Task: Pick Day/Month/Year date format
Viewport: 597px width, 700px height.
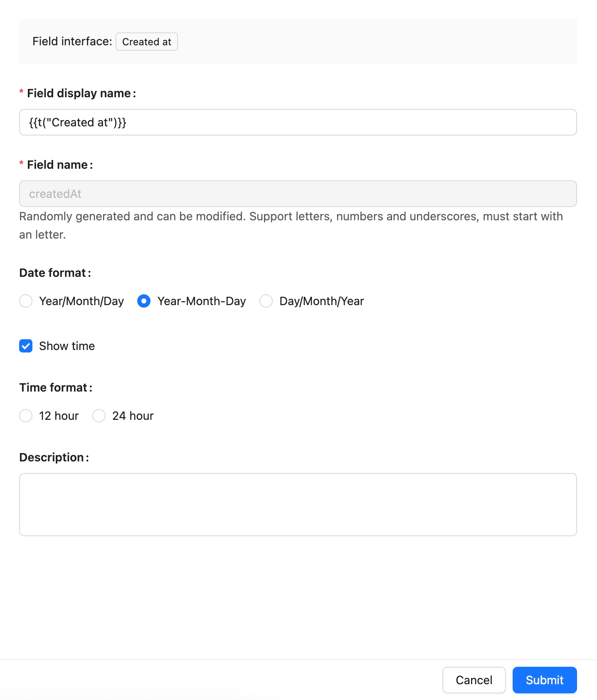Action: click(x=266, y=301)
